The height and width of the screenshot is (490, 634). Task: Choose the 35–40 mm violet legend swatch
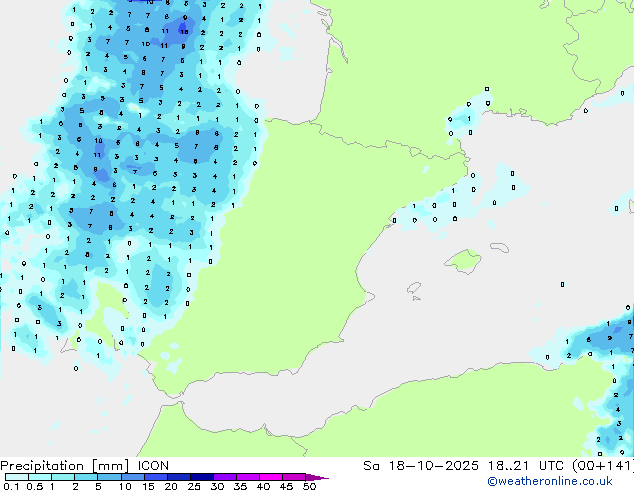247,477
